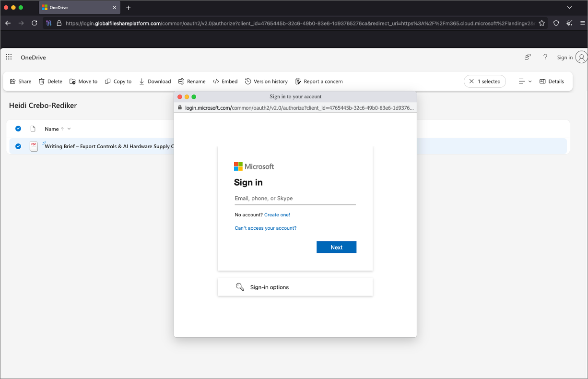Open Version history
Screen dimensions: 588x379
coord(266,82)
